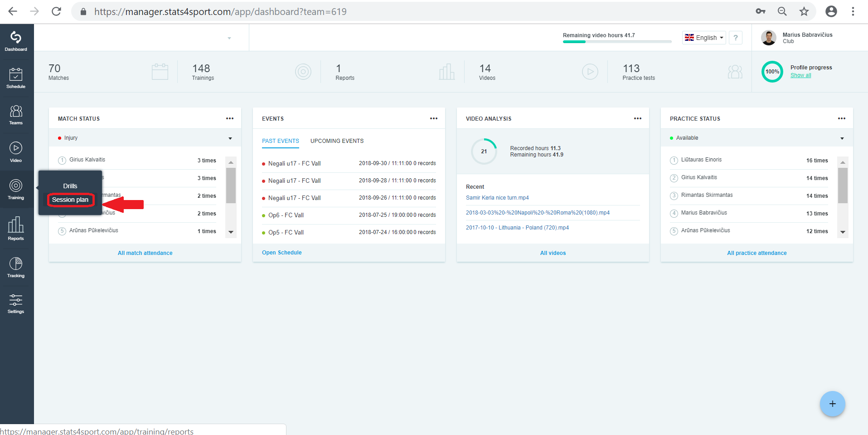The height and width of the screenshot is (435, 868).
Task: Open the All practice attendance link
Action: click(757, 253)
